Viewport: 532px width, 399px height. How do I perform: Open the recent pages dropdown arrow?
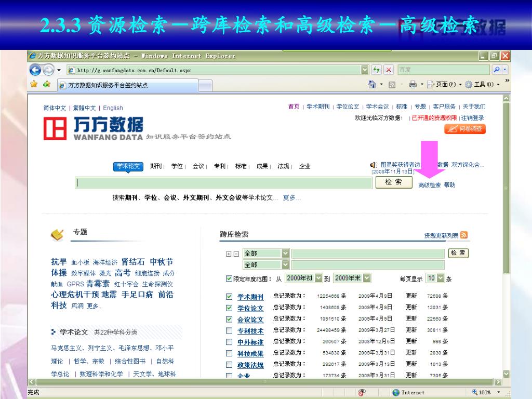pos(59,70)
